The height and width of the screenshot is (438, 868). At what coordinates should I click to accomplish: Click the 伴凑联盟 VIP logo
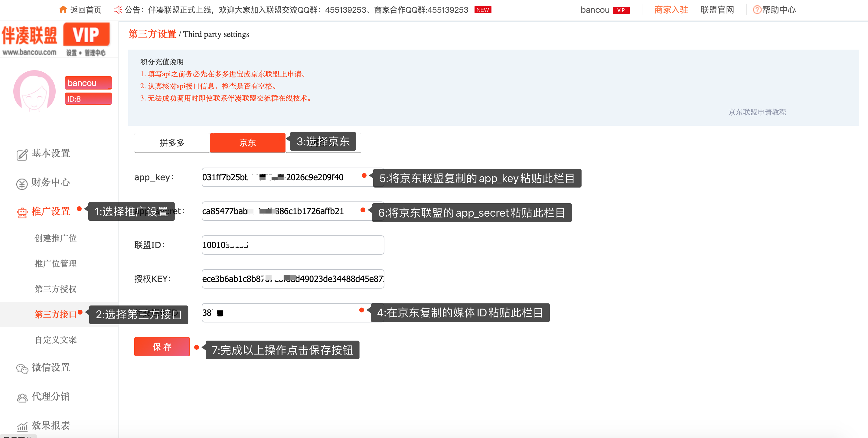[56, 39]
